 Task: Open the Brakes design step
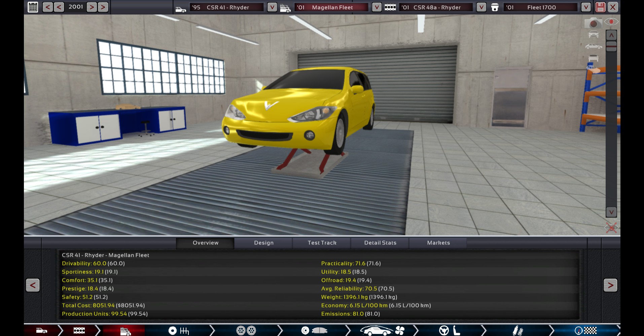pos(314,331)
